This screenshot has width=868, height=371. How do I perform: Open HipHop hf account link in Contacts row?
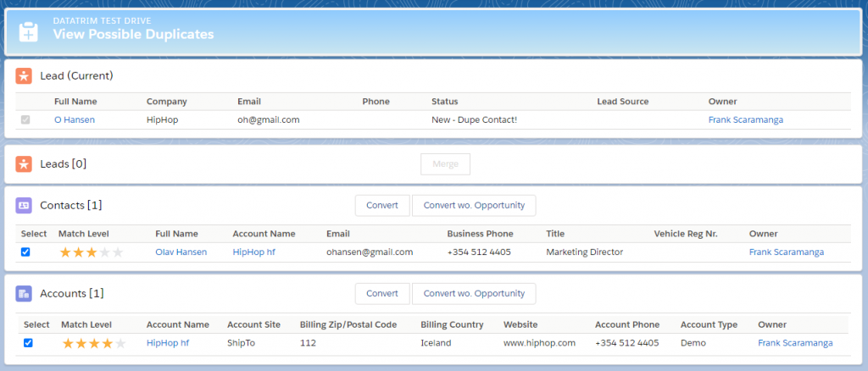[254, 252]
